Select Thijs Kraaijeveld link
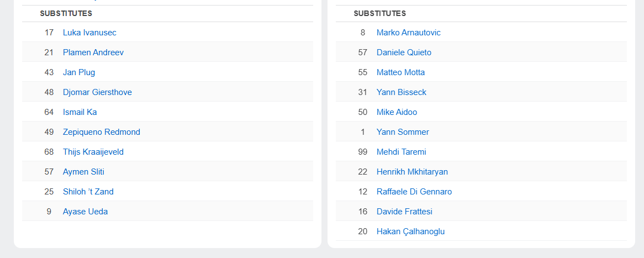 click(93, 152)
